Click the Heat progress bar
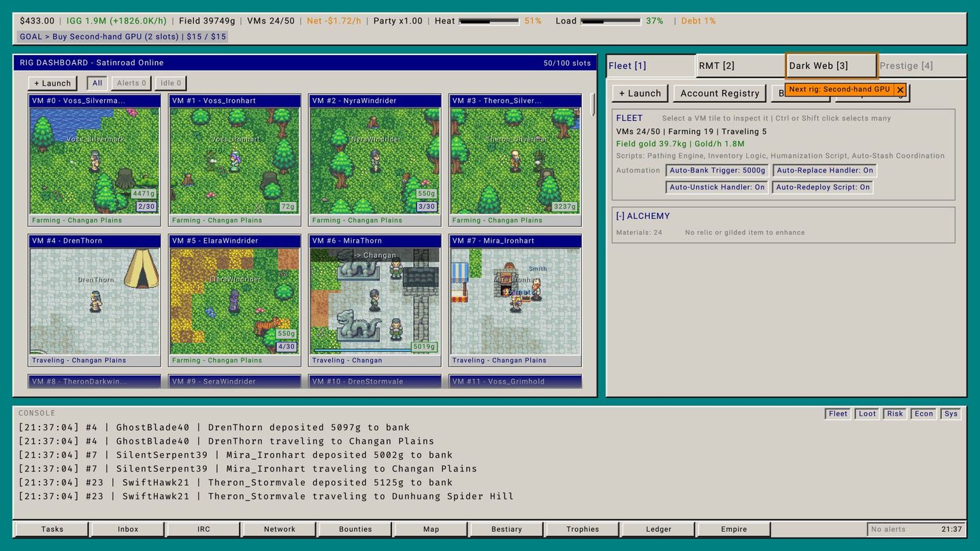Screen dimensions: 980x551 click(x=489, y=21)
